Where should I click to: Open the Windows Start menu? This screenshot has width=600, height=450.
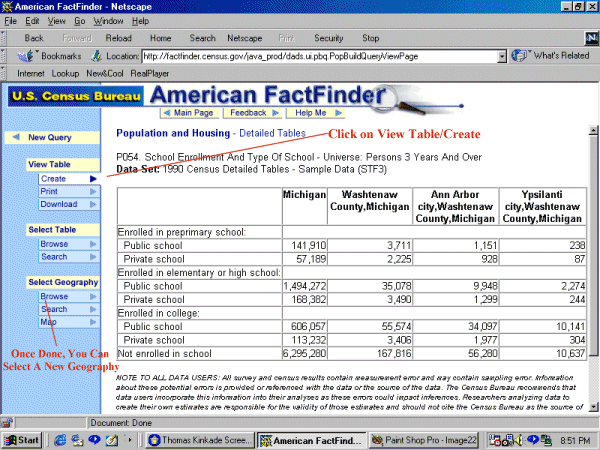pyautogui.click(x=22, y=439)
